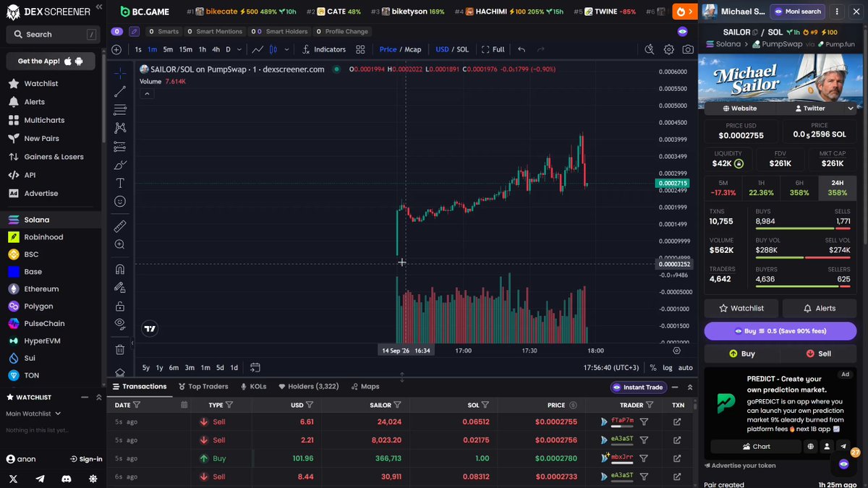
Task: Switch to the Top Traders tab
Action: pos(203,387)
